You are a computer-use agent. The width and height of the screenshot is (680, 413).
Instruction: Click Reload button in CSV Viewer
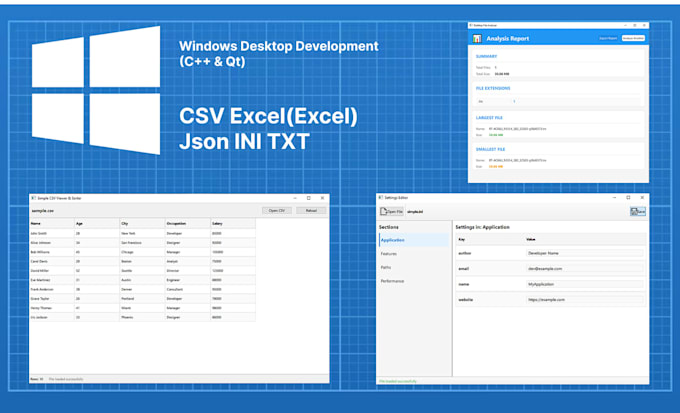point(311,210)
